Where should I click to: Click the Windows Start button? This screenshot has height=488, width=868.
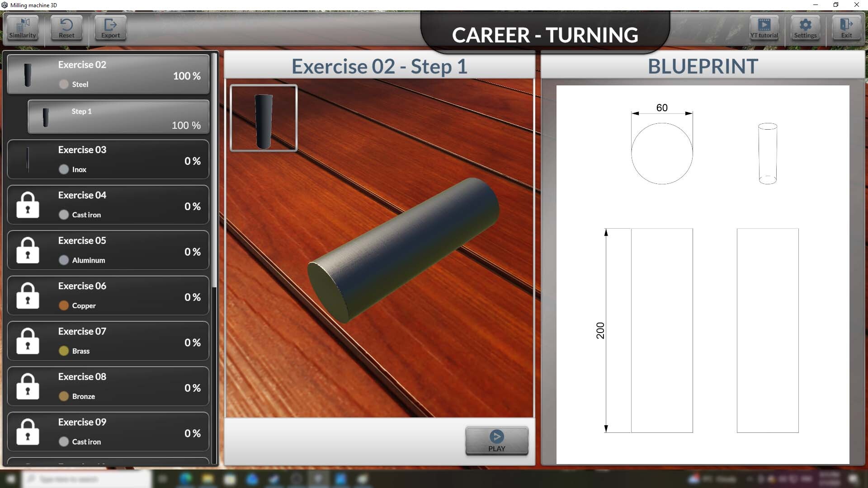[10, 479]
